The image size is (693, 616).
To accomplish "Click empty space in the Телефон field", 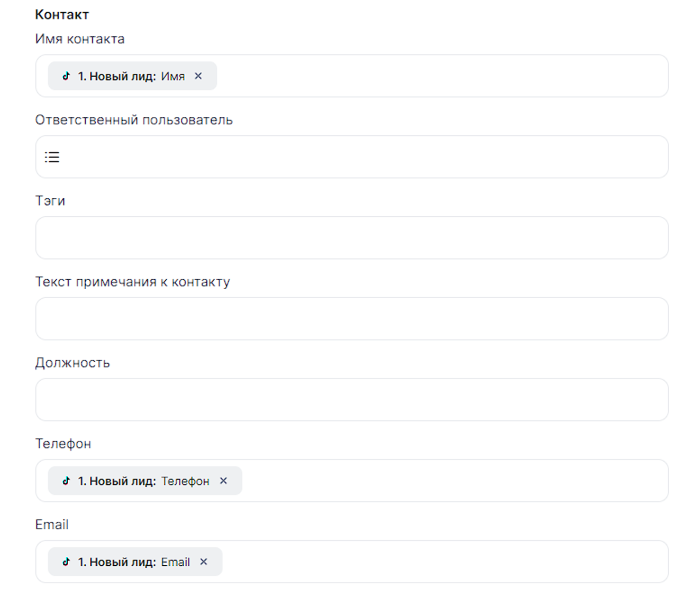I will coord(450,481).
